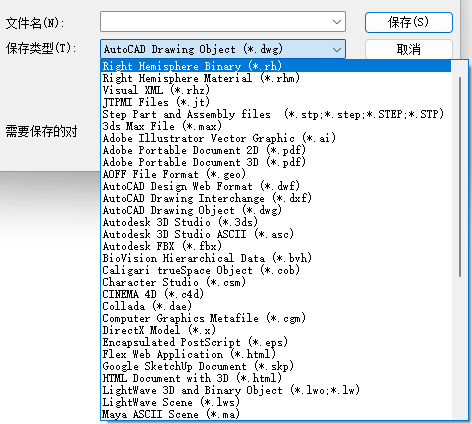Select Adobe Illustrator Vector Graphic (*.ai)
The height and width of the screenshot is (424, 472).
277,138
